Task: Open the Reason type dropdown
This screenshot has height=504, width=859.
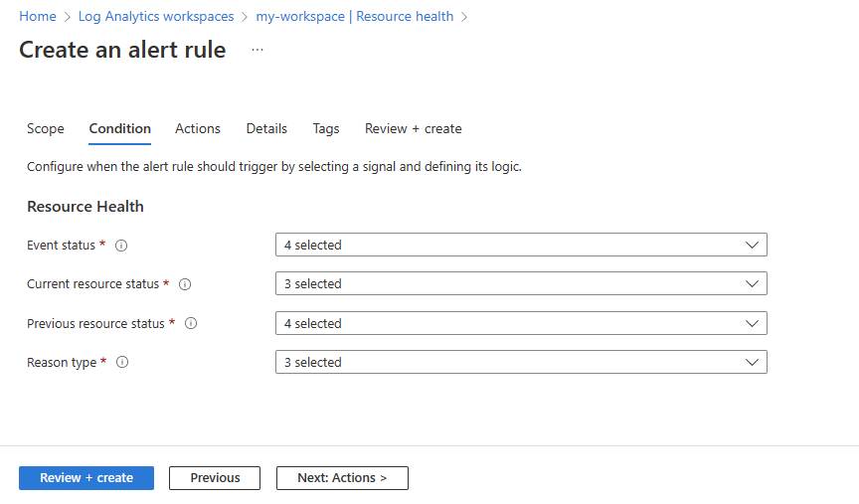Action: tap(521, 363)
